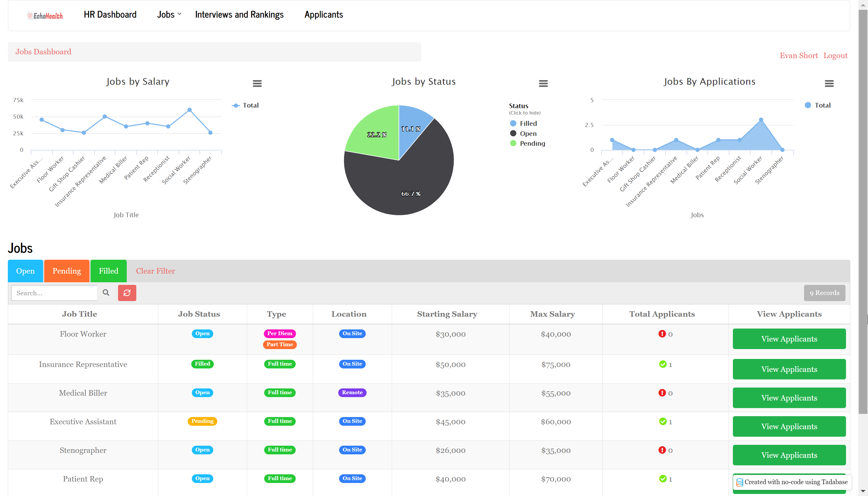
Task: Sort by Job Title column header
Action: pos(79,314)
